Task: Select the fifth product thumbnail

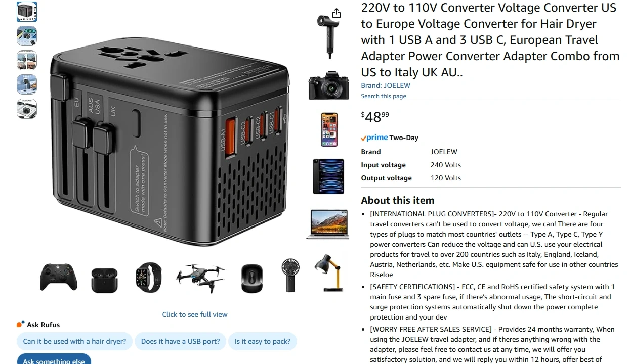Action: click(x=27, y=109)
